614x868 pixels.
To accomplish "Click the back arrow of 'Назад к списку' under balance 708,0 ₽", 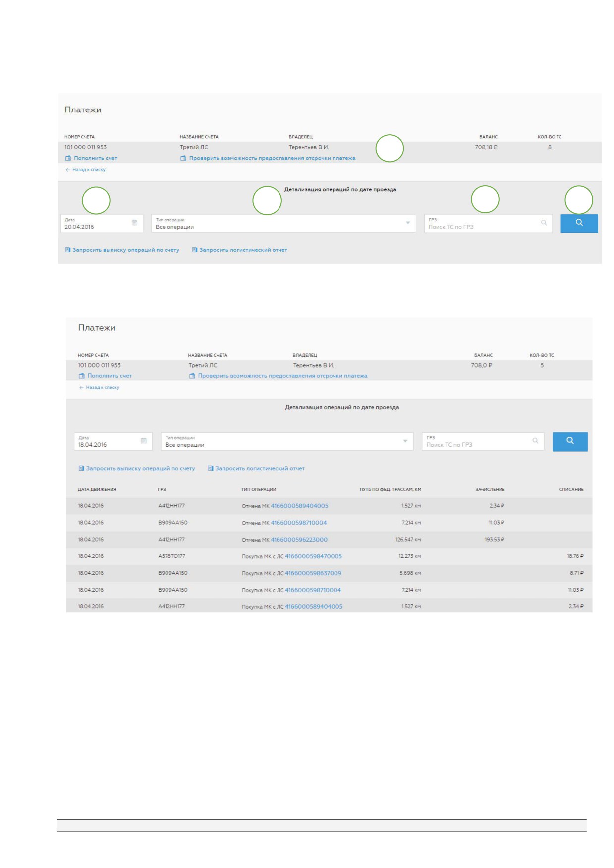I will point(81,388).
